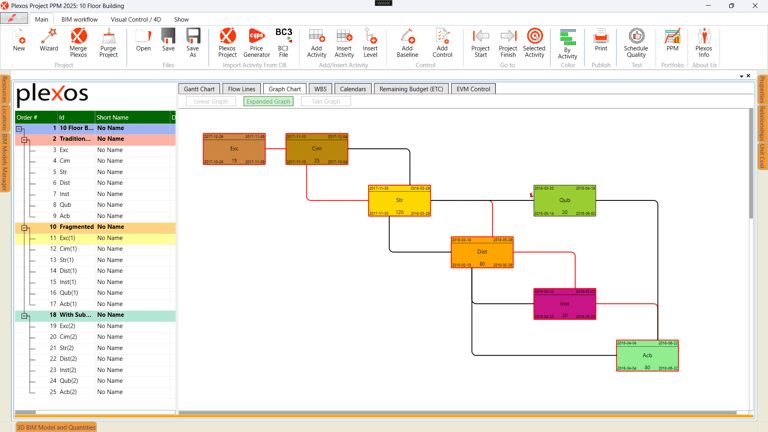Select the orange Dist activity node

482,252
